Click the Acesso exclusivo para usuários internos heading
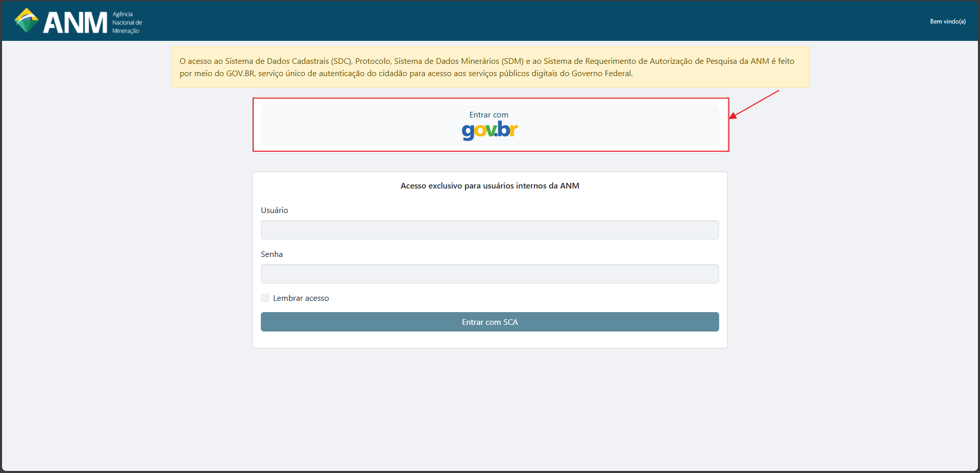The width and height of the screenshot is (980, 473). click(x=490, y=186)
